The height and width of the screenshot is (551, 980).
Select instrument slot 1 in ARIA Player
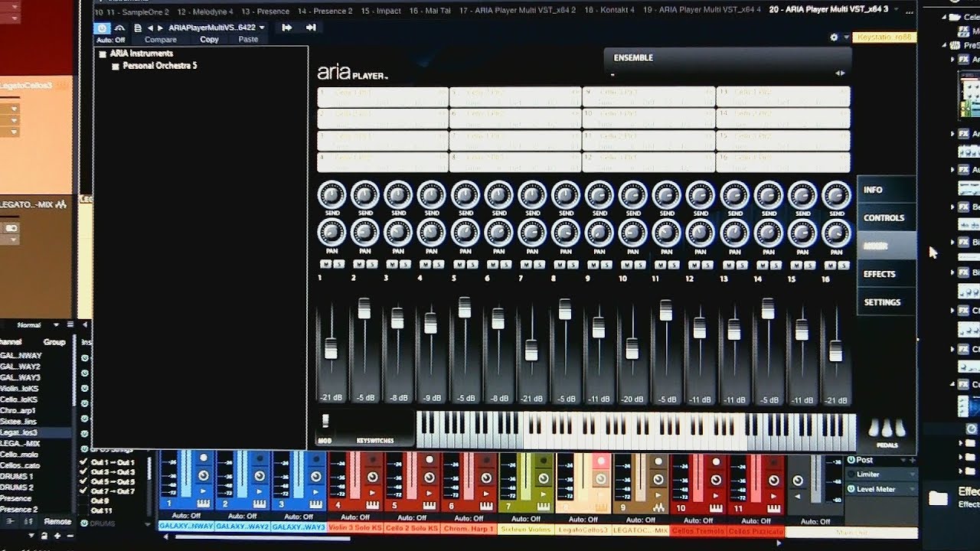click(383, 96)
